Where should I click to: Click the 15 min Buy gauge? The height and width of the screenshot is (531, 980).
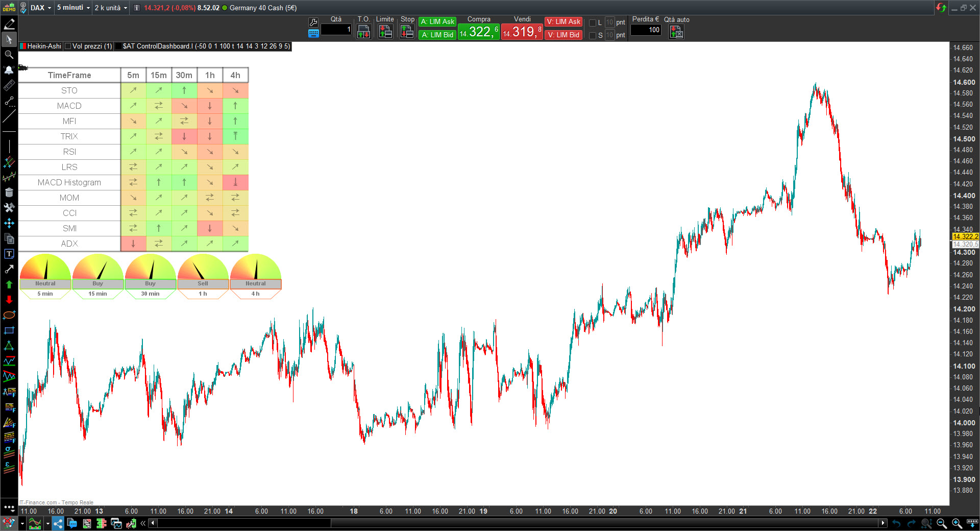click(x=97, y=276)
